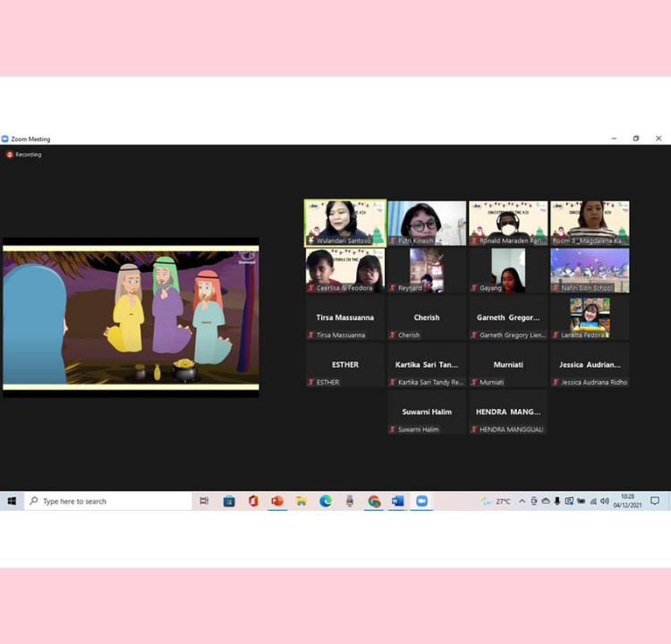This screenshot has height=644, width=671.
Task: Switch to Microsoft Word on the taskbar
Action: 397,501
